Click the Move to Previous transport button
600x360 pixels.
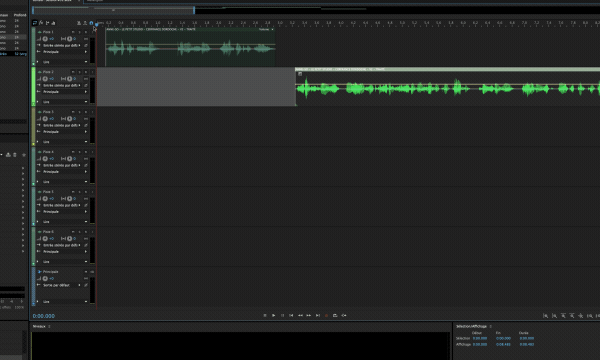click(291, 316)
